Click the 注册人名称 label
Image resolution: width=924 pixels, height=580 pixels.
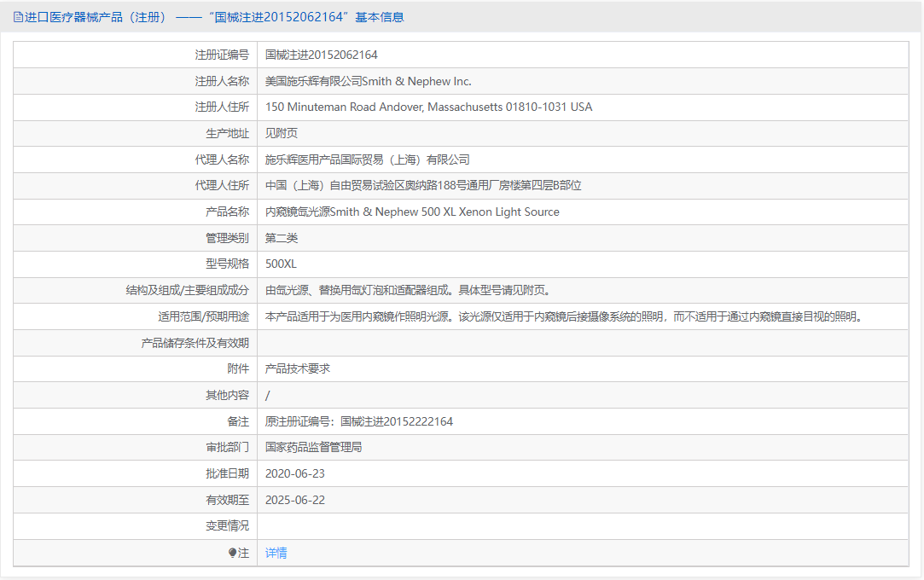(222, 81)
